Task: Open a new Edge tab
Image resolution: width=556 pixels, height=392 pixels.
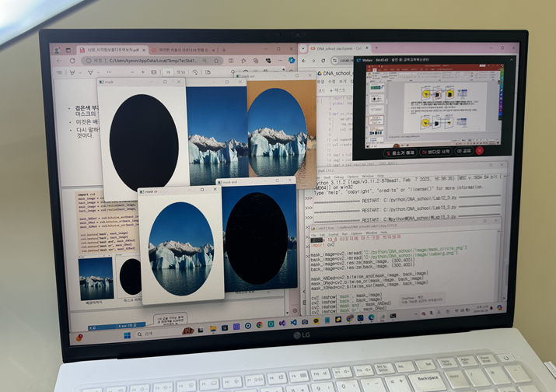Action: [224, 50]
